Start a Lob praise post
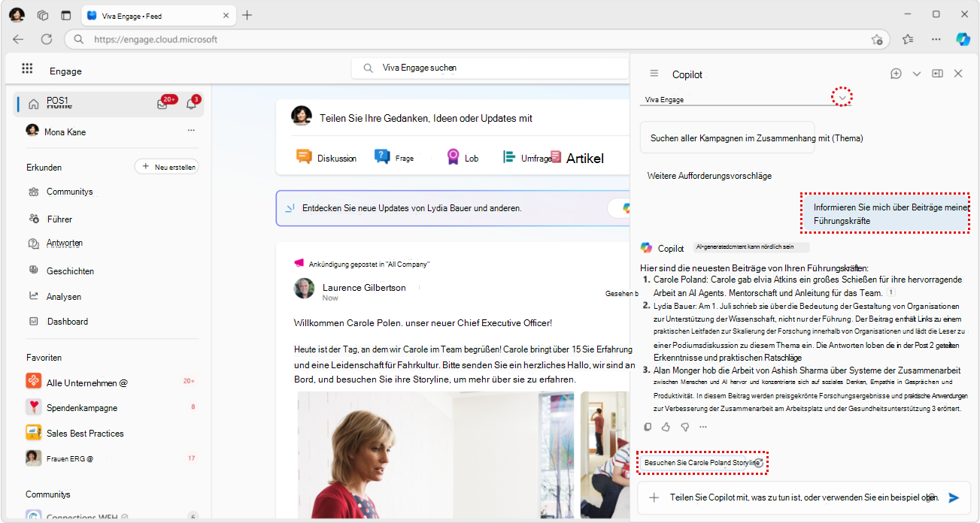 click(463, 158)
